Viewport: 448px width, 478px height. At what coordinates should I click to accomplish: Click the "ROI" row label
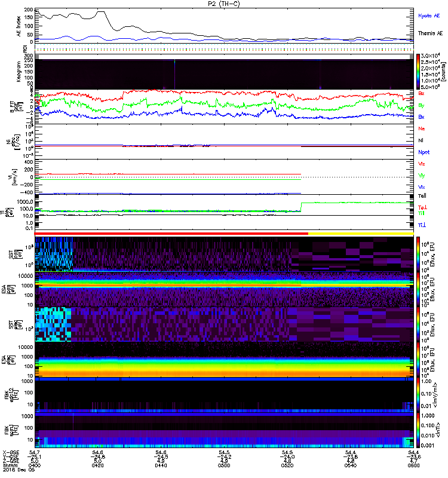25,49
